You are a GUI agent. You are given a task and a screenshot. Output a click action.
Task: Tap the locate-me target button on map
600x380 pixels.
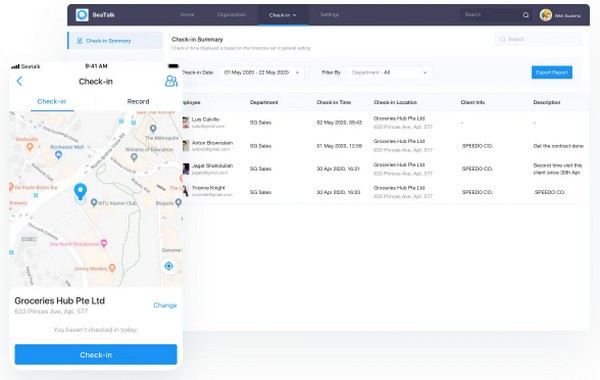click(x=168, y=266)
